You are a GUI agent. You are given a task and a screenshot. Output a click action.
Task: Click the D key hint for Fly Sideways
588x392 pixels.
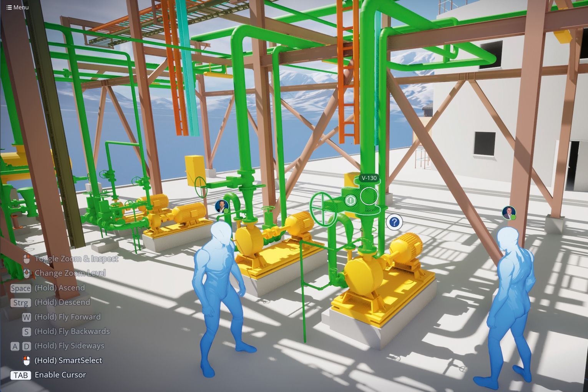click(26, 346)
